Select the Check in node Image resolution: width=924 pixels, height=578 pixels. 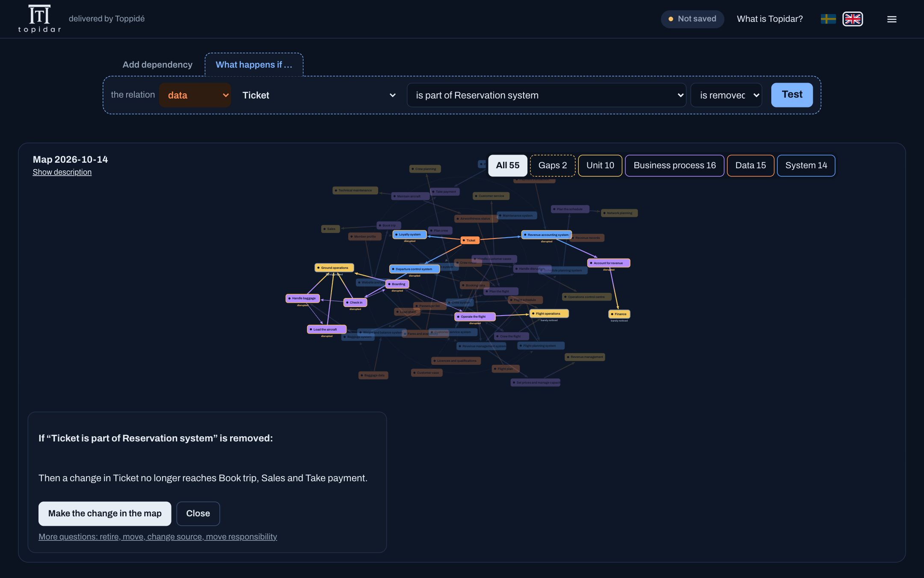(x=355, y=302)
